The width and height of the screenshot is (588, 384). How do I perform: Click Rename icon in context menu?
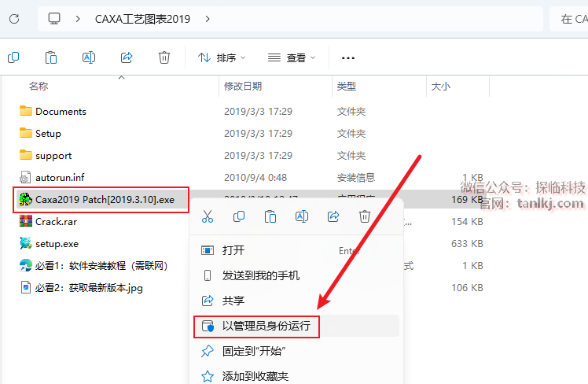(302, 216)
